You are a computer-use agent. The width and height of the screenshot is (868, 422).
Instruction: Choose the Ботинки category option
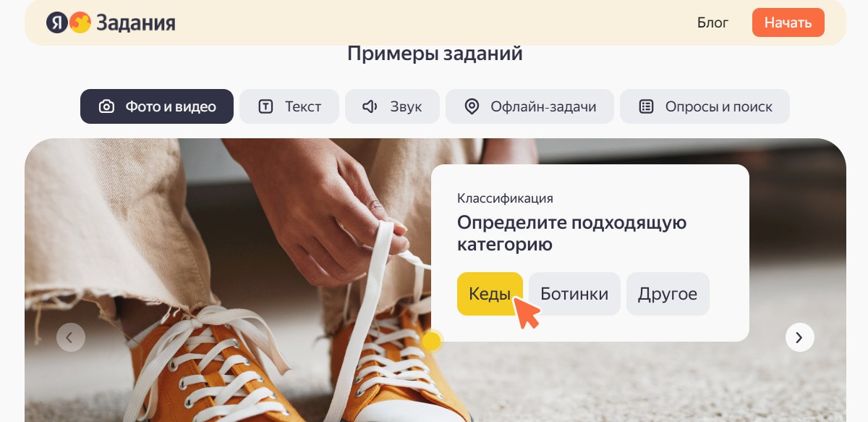pyautogui.click(x=574, y=294)
